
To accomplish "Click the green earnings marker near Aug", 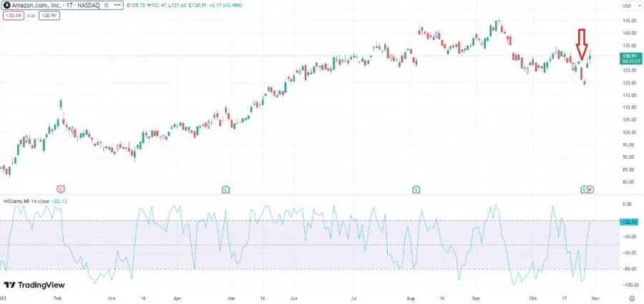I will tap(416, 190).
